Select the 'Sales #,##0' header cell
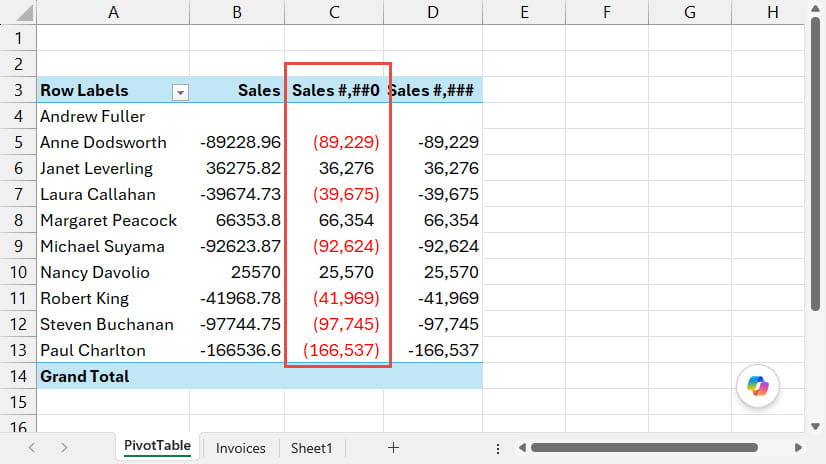 pyautogui.click(x=334, y=90)
